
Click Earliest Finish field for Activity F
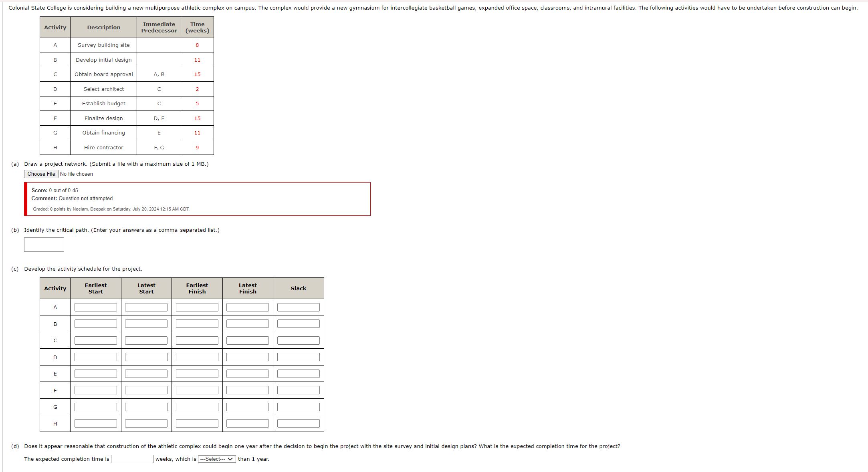196,390
